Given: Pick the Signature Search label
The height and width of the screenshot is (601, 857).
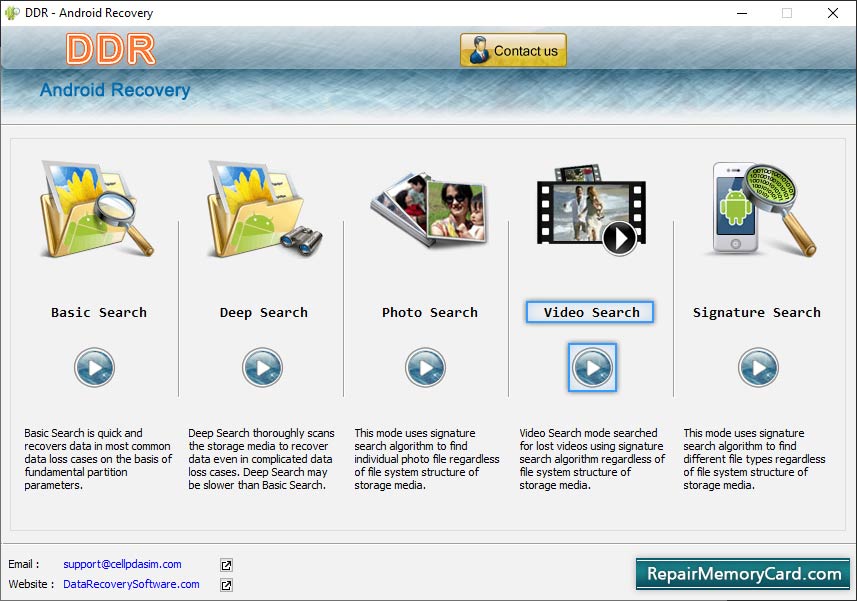Looking at the screenshot, I should tap(756, 313).
